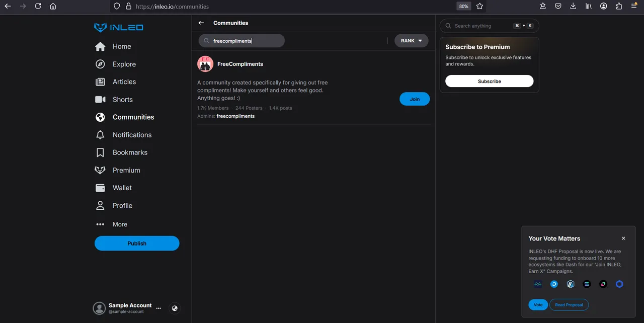
Task: Bookmark this page with star icon
Action: (479, 6)
